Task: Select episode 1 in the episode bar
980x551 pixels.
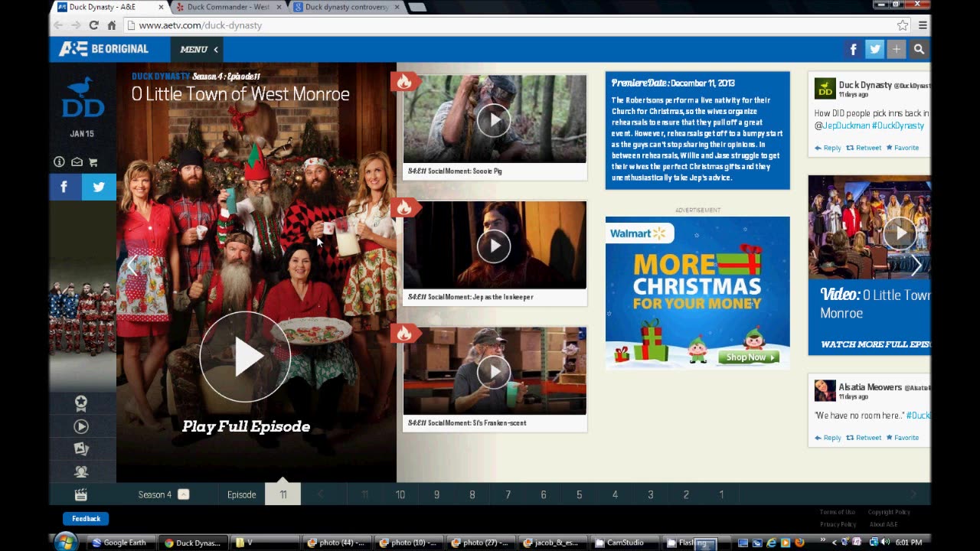Action: 721,494
